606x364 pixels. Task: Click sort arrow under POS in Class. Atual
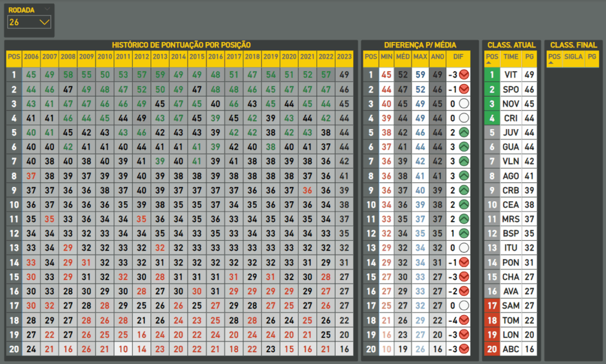488,63
